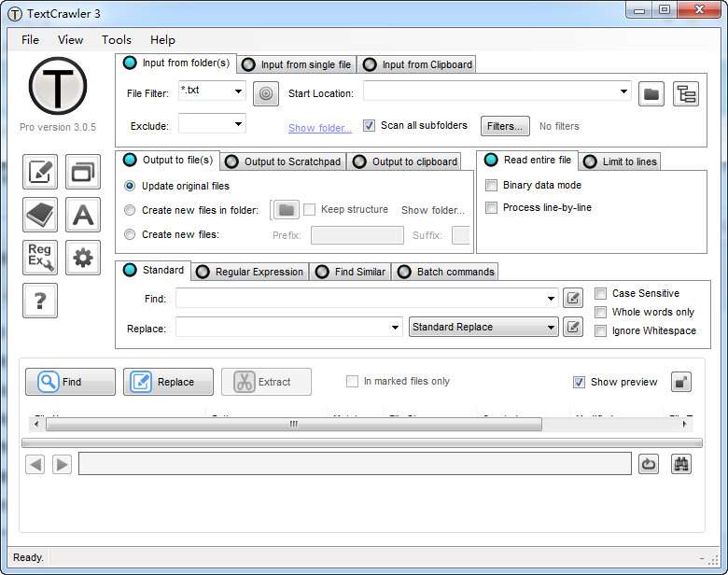This screenshot has width=728, height=575.
Task: Click the refresh icon beside preview bar
Action: [x=649, y=464]
